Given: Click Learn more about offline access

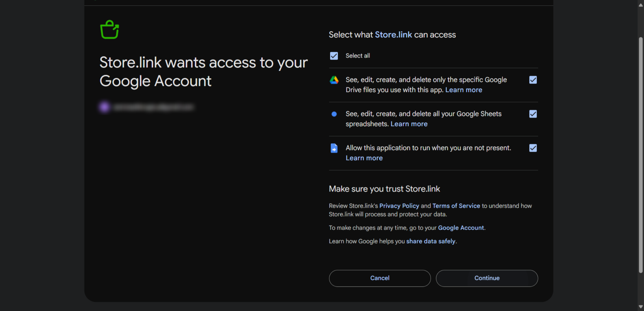Looking at the screenshot, I should point(364,158).
